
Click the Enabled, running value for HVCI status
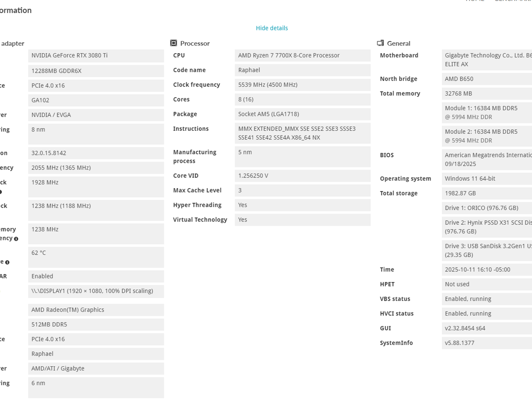487,314
